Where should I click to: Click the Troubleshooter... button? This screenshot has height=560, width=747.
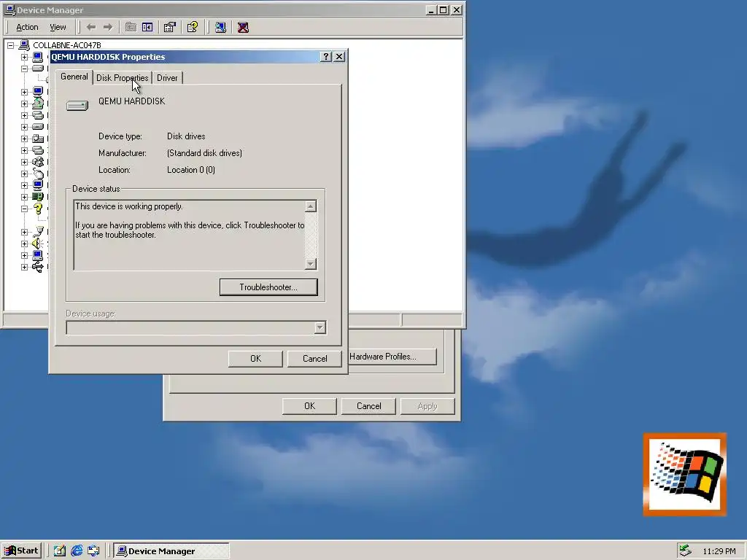click(268, 287)
